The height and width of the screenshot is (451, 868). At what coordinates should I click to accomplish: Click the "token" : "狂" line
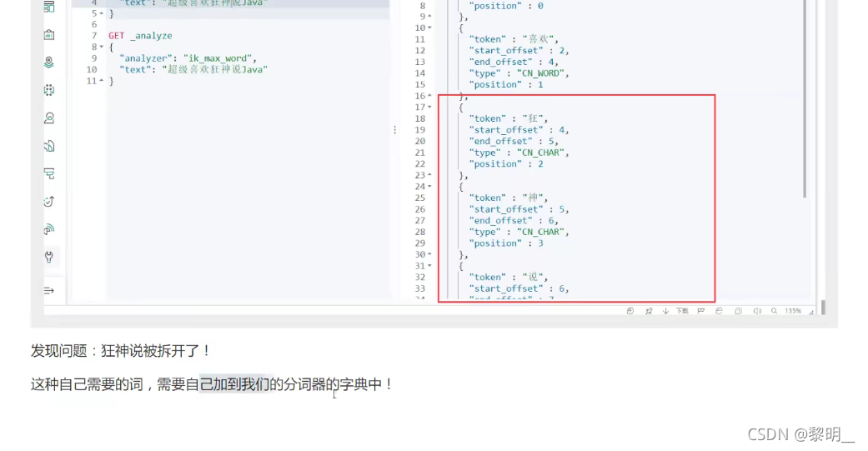tap(508, 118)
